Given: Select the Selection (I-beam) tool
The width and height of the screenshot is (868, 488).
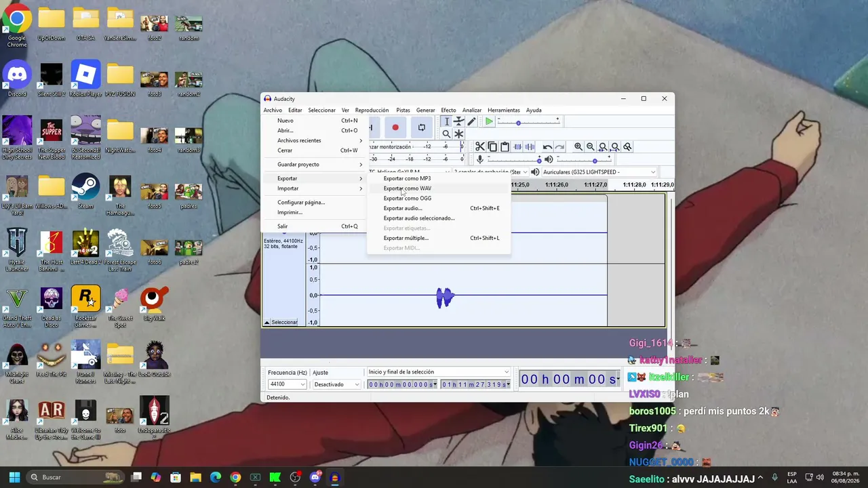Looking at the screenshot, I should pos(446,121).
